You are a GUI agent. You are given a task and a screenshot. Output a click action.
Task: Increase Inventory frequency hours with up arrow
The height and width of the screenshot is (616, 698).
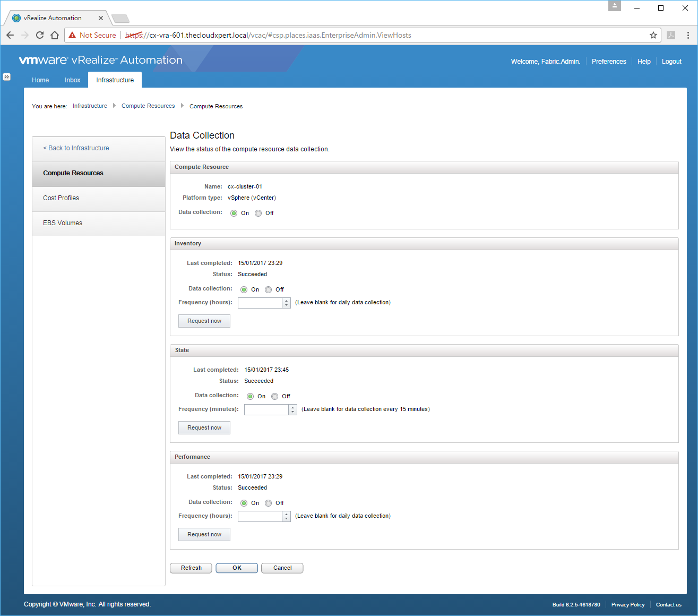(287, 301)
